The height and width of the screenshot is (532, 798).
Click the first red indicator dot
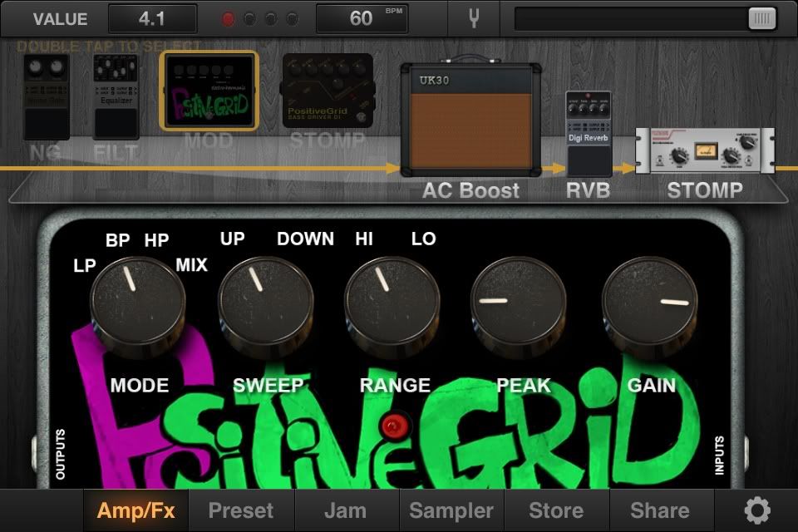(x=228, y=19)
